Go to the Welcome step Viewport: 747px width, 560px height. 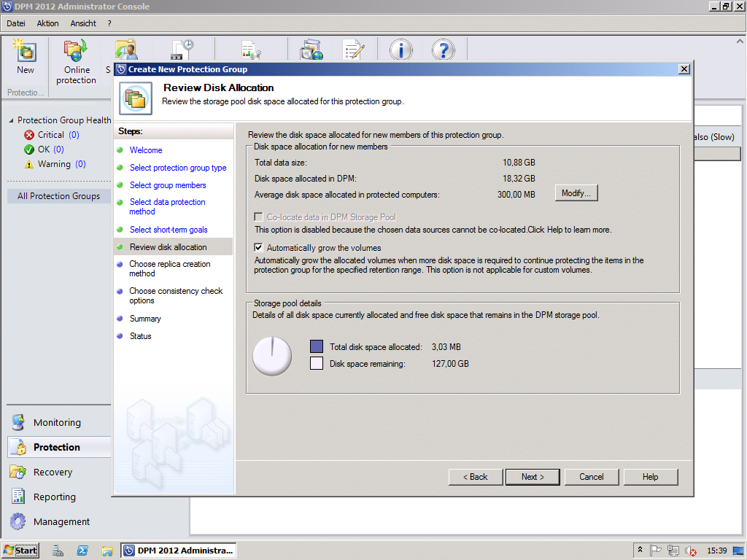146,150
